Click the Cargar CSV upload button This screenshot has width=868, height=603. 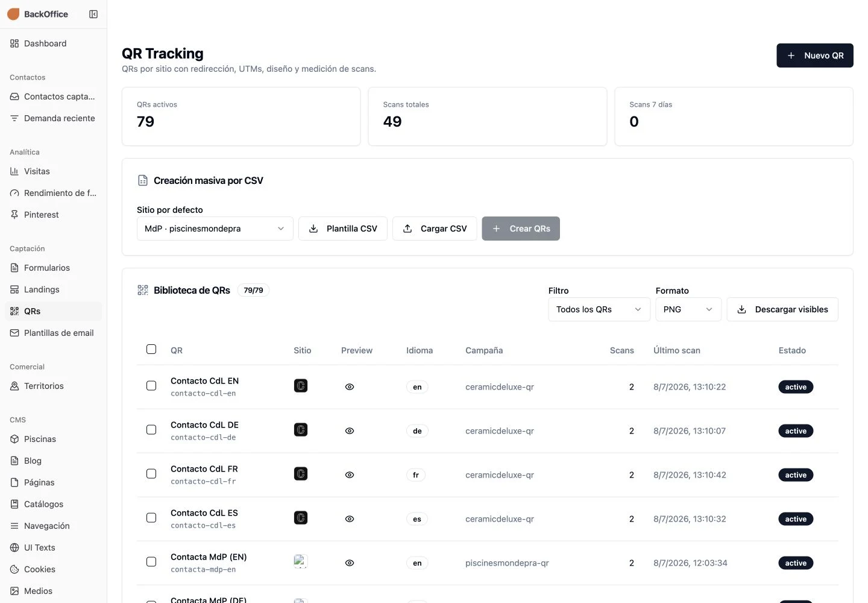(435, 229)
